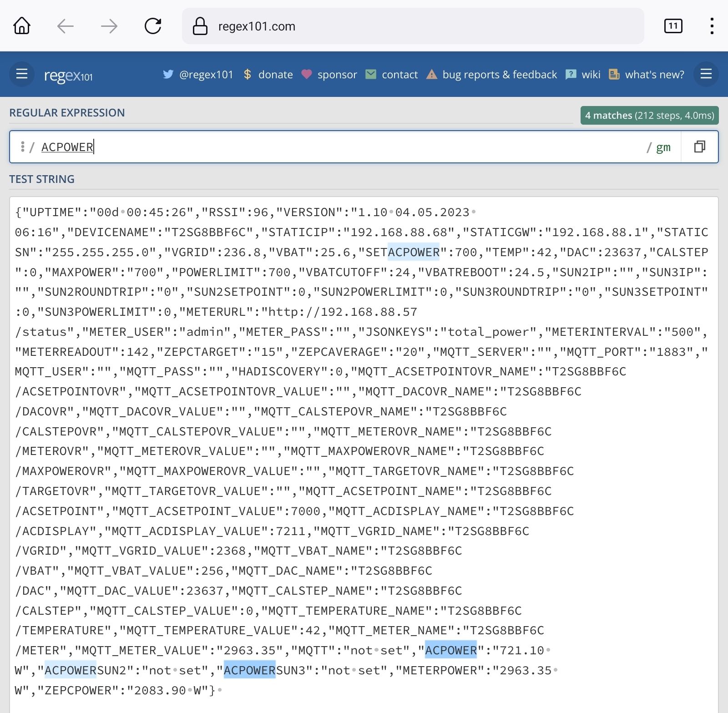Click the highlighted ACPOWER match in ACPOWERSUN2
The width and height of the screenshot is (728, 713).
coord(71,671)
